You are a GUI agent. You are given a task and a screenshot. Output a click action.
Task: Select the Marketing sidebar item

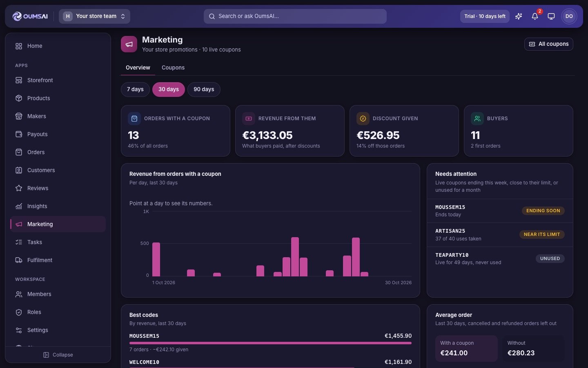(x=58, y=224)
